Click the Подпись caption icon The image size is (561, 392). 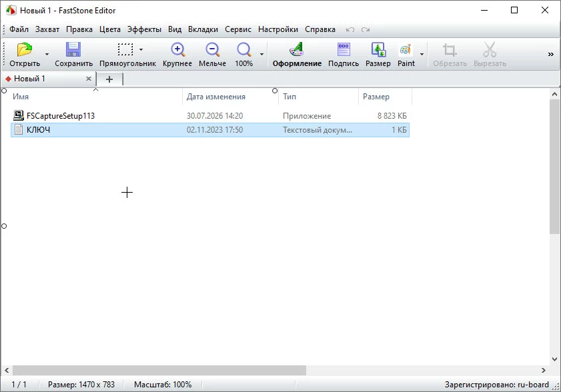[x=344, y=49]
